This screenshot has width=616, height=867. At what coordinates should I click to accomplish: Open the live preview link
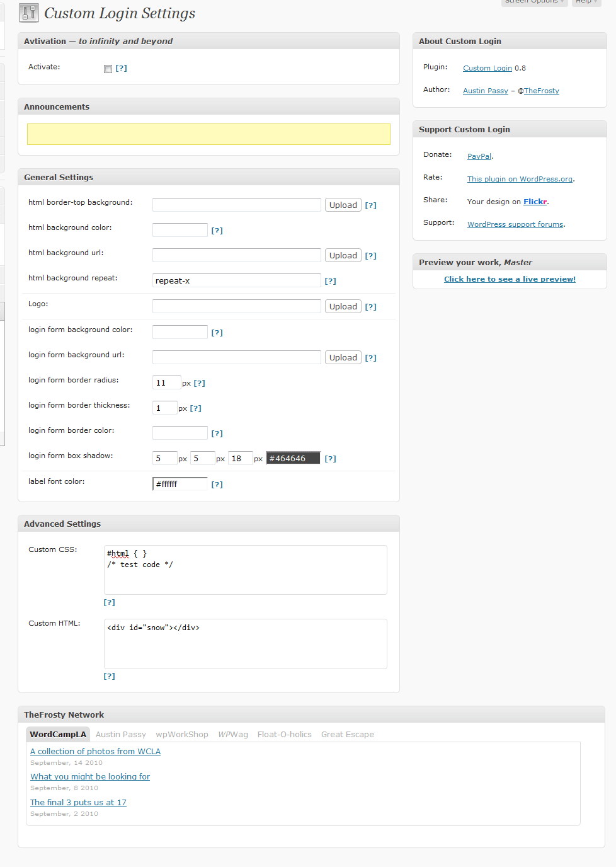[510, 279]
